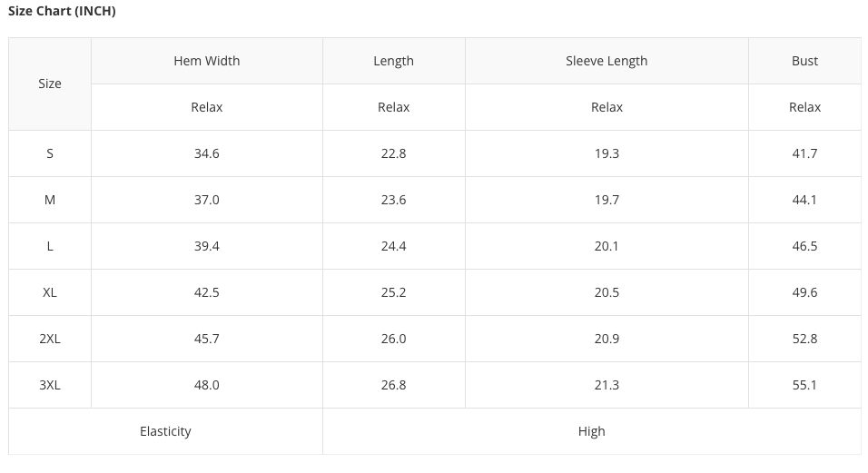Select the S size row label
This screenshot has height=473, width=868.
(50, 153)
